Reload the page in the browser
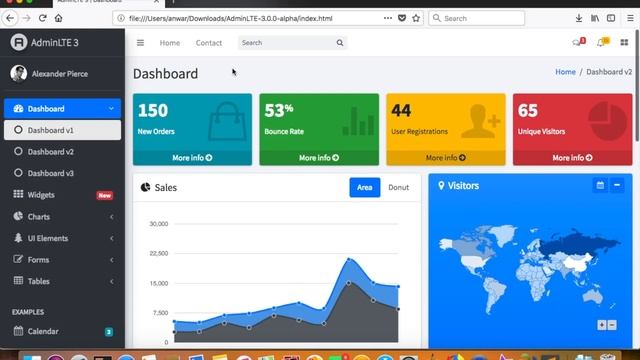The width and height of the screenshot is (640, 360). pos(42,18)
